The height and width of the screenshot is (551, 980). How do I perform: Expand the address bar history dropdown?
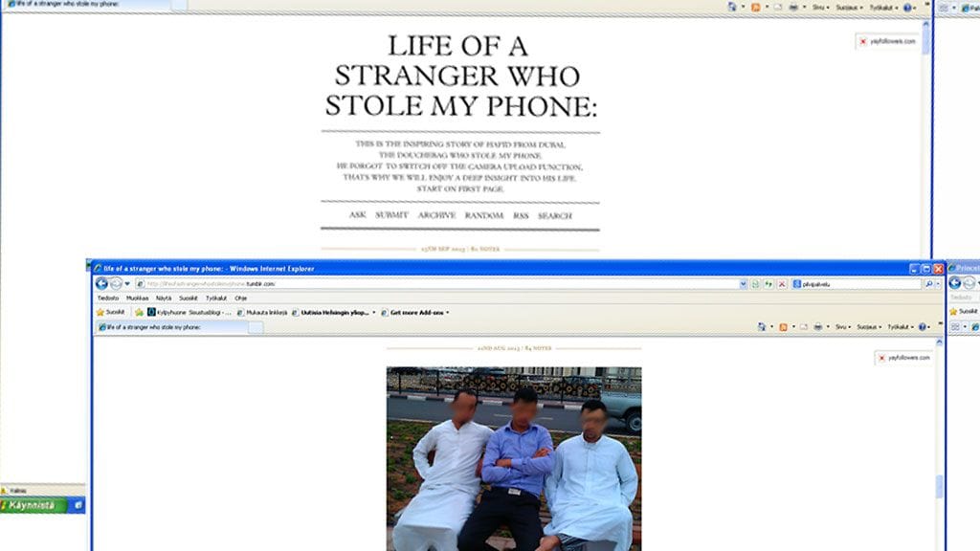[x=744, y=283]
